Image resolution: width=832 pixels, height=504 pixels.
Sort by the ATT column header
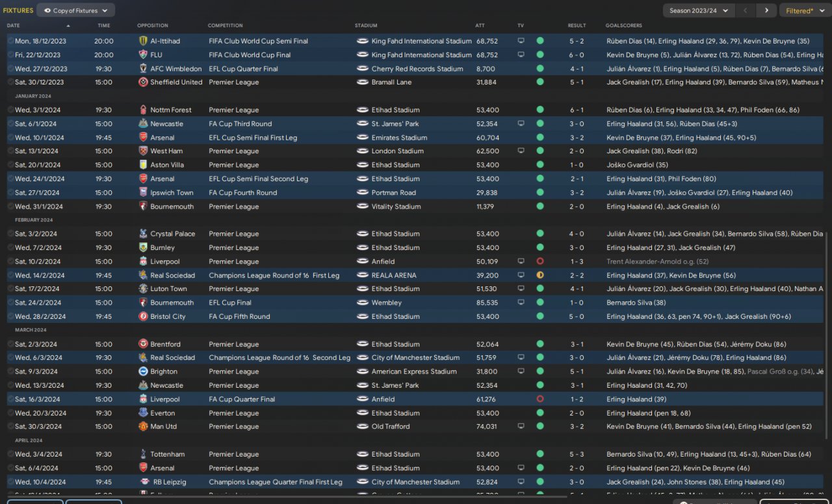pos(480,25)
